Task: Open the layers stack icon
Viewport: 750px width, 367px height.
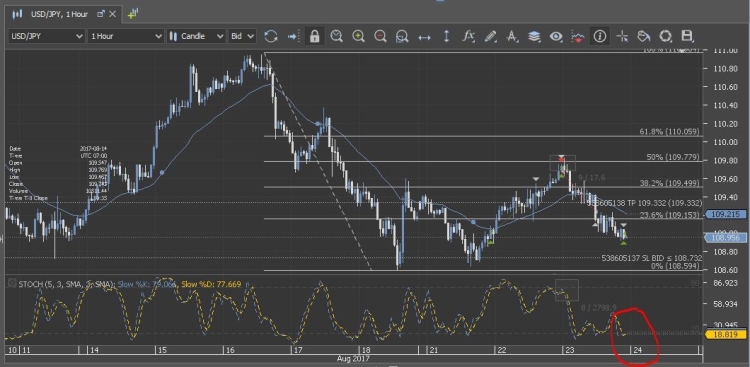Action: (534, 36)
